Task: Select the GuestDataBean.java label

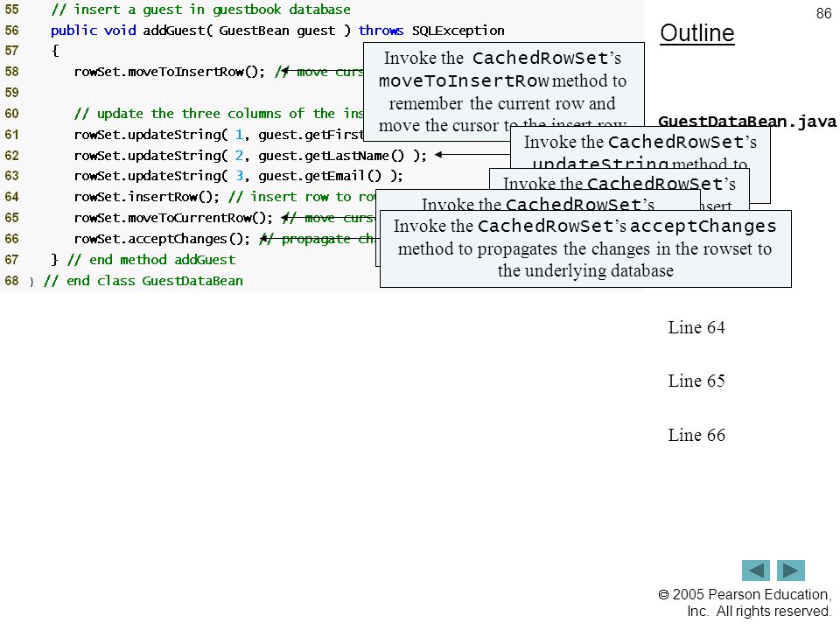Action: click(746, 122)
